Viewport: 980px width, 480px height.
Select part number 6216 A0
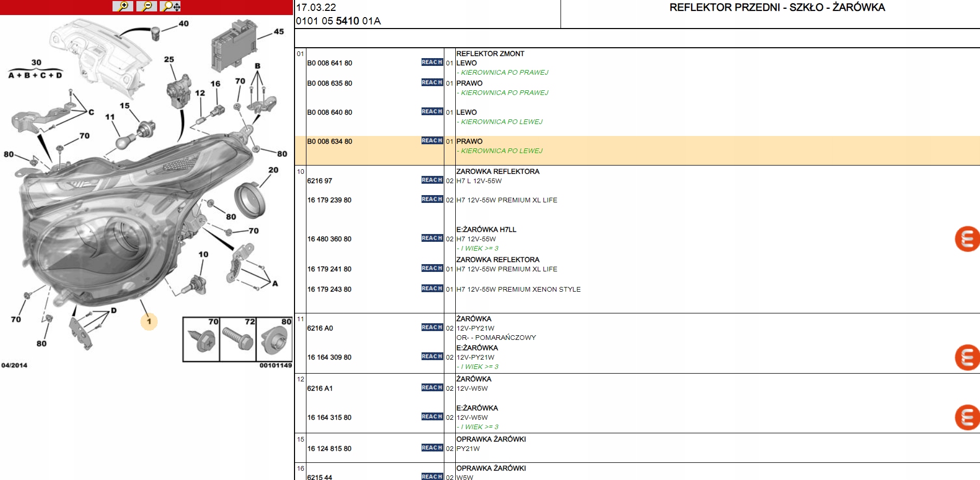coord(320,328)
